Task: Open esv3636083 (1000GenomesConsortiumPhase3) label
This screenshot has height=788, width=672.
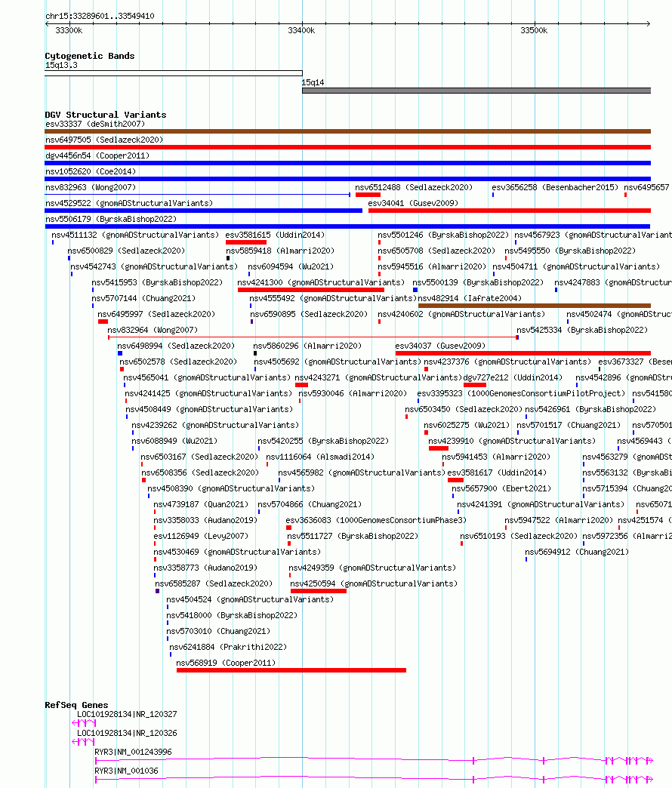Action: [376, 520]
